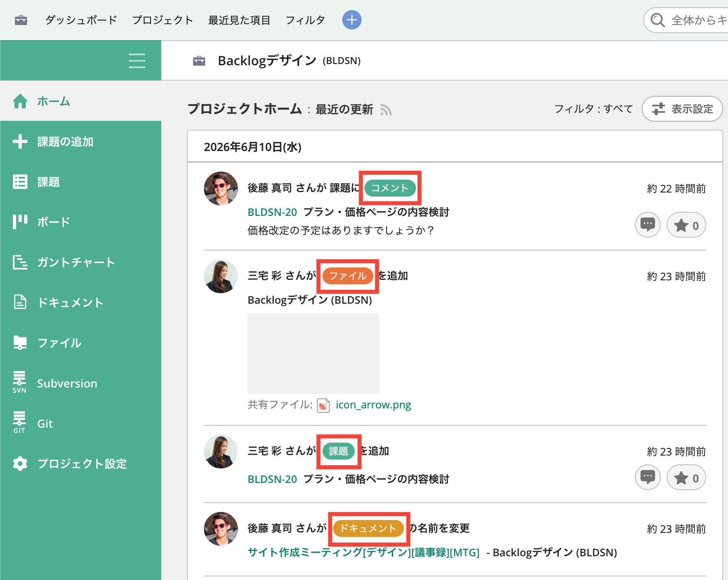This screenshot has width=728, height=580.
Task: Click the 約 22 時間前 timestamp
Action: tap(676, 188)
